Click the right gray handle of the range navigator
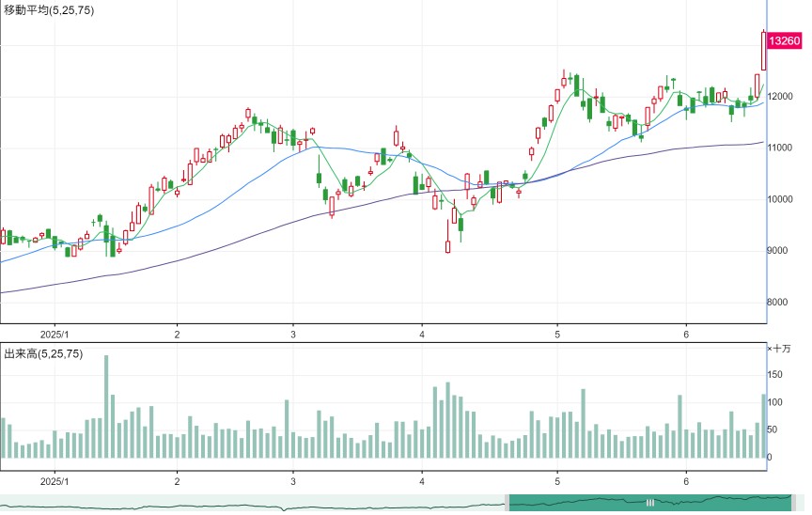Image resolution: width=812 pixels, height=515 pixels. [794, 503]
